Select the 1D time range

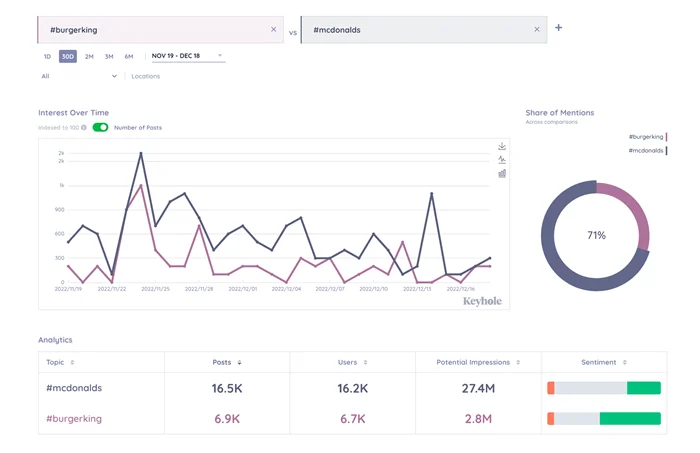pyautogui.click(x=47, y=56)
